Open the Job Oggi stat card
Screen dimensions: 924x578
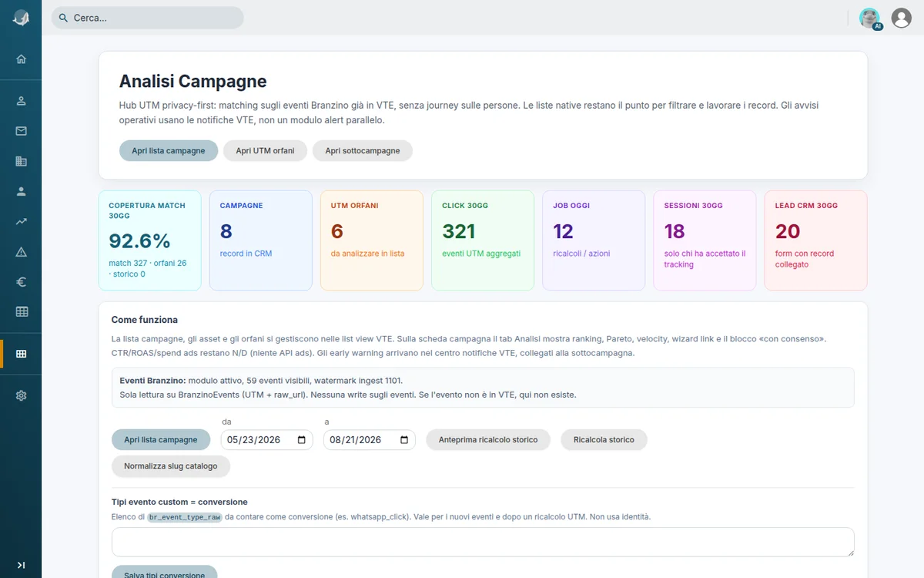tap(594, 240)
